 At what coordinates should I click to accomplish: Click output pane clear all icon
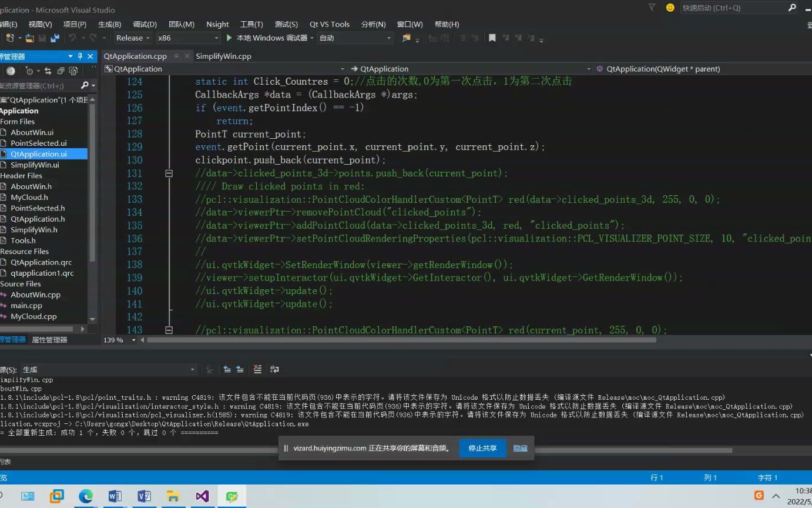click(x=257, y=369)
